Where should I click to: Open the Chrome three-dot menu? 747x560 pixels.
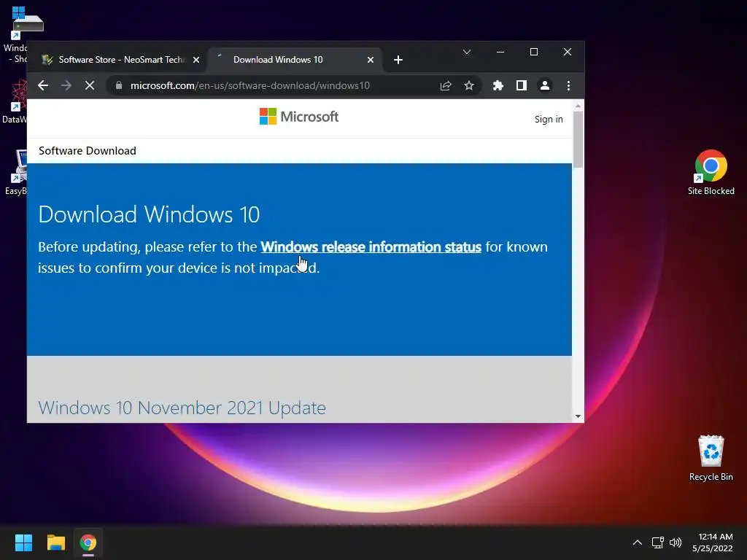click(568, 85)
